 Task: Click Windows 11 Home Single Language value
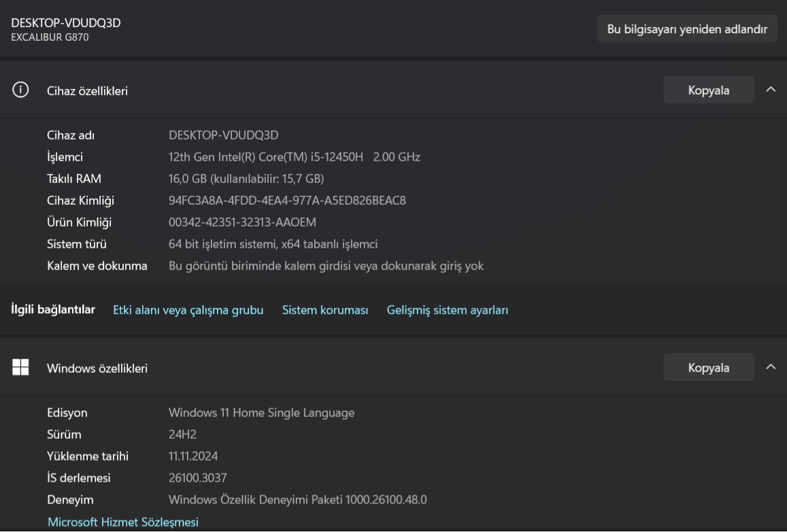(261, 412)
